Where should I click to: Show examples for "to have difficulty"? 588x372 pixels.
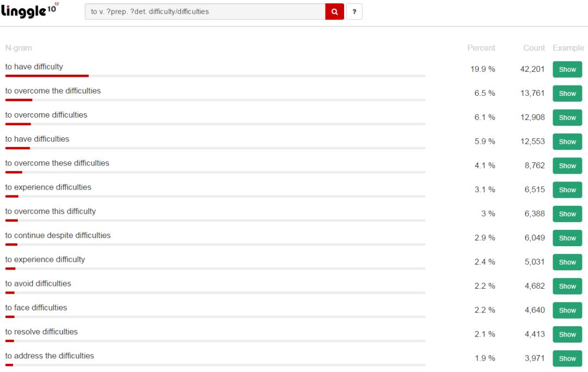click(567, 70)
